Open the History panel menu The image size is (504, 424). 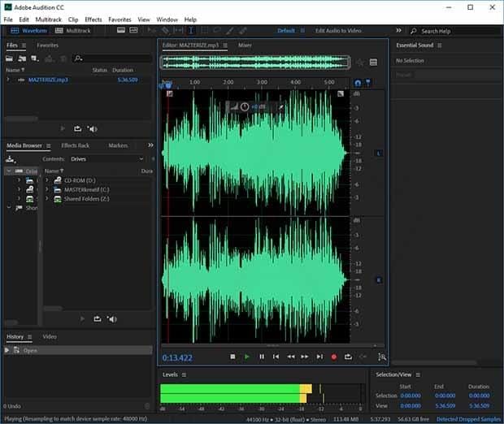pos(30,336)
